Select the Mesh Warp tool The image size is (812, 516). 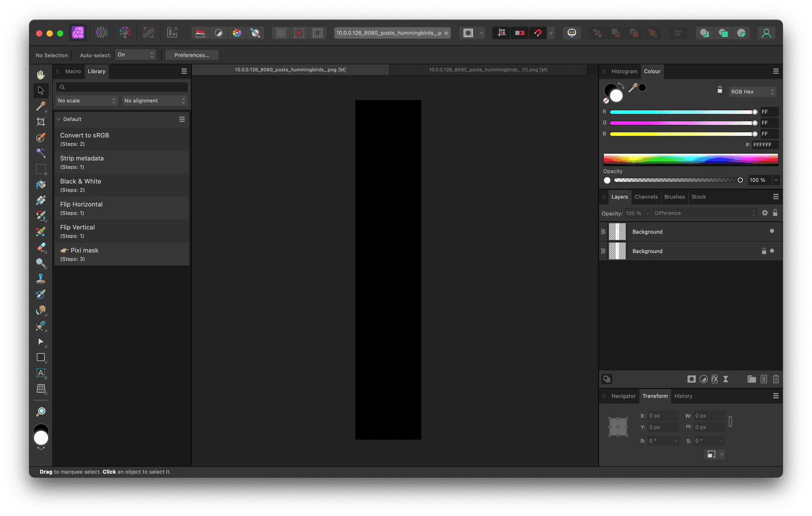click(x=41, y=388)
